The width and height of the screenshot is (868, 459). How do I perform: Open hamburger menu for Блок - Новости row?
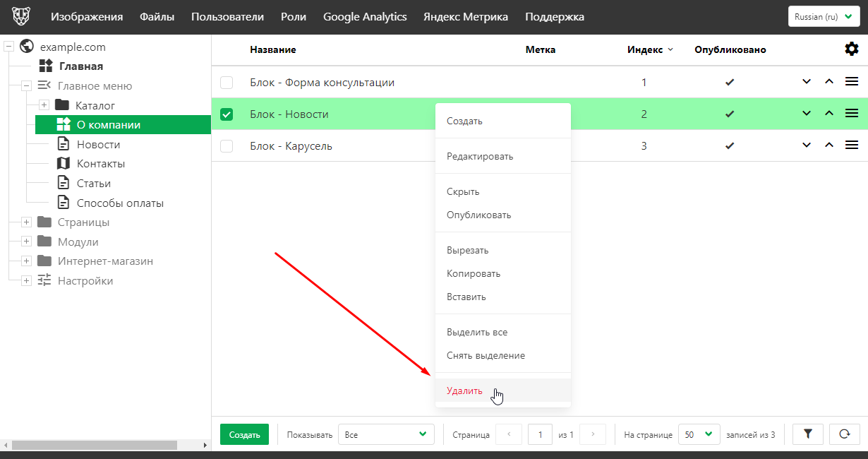tap(852, 114)
